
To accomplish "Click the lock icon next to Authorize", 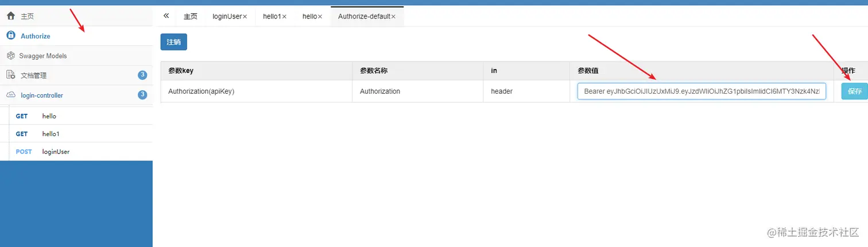I will pos(10,36).
